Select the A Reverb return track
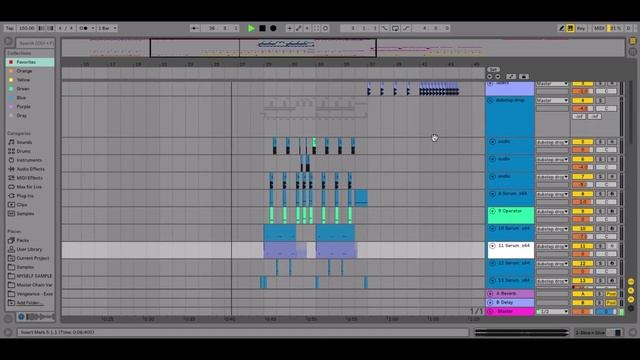The image size is (640, 360). [x=510, y=293]
